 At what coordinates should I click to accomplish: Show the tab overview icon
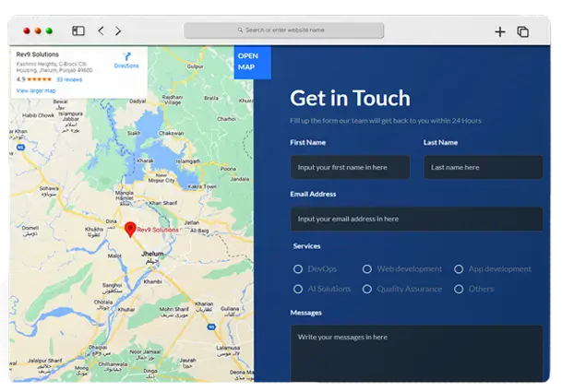[x=523, y=31]
